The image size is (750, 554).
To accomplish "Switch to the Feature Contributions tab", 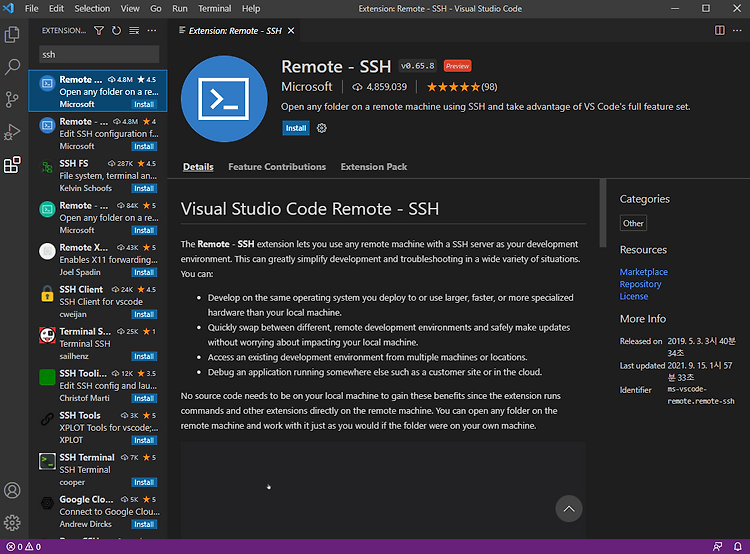I will (x=277, y=166).
